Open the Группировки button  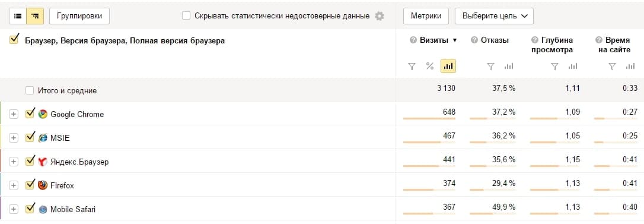pos(79,16)
